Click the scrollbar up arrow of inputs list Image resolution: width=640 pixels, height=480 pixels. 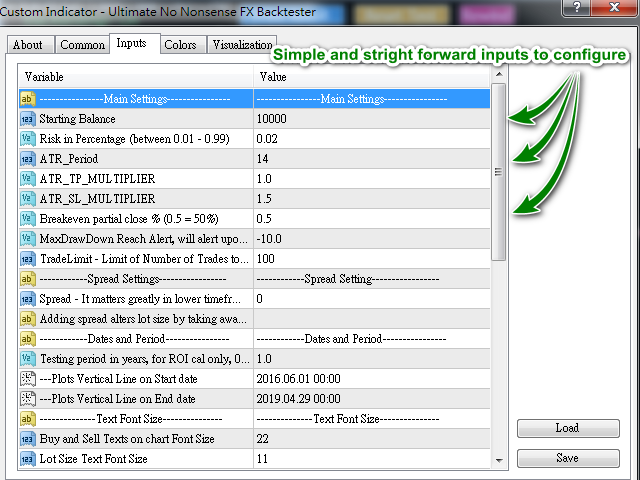(x=499, y=74)
